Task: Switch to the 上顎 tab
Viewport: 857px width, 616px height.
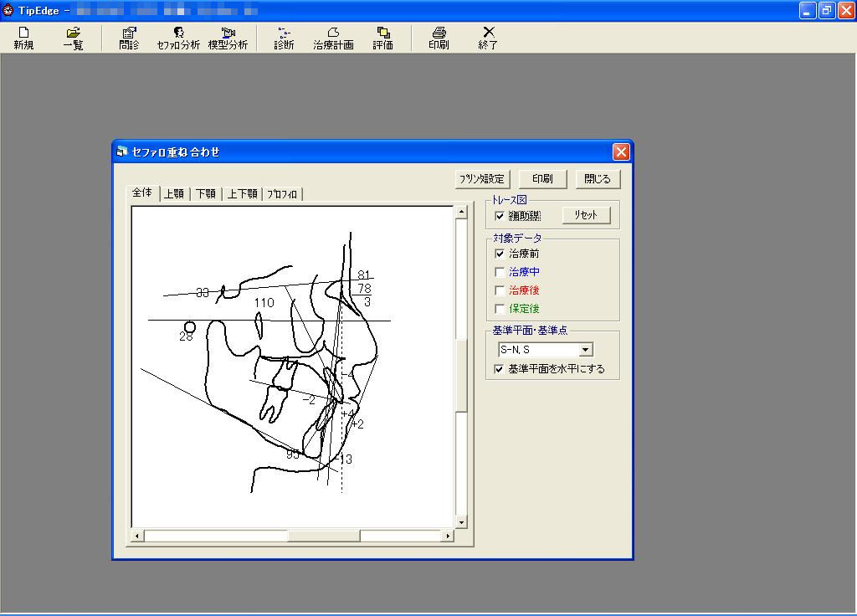Action: coord(174,194)
